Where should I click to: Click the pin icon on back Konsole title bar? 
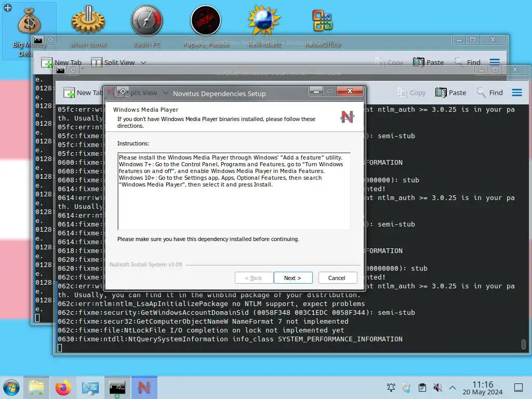pos(50,39)
